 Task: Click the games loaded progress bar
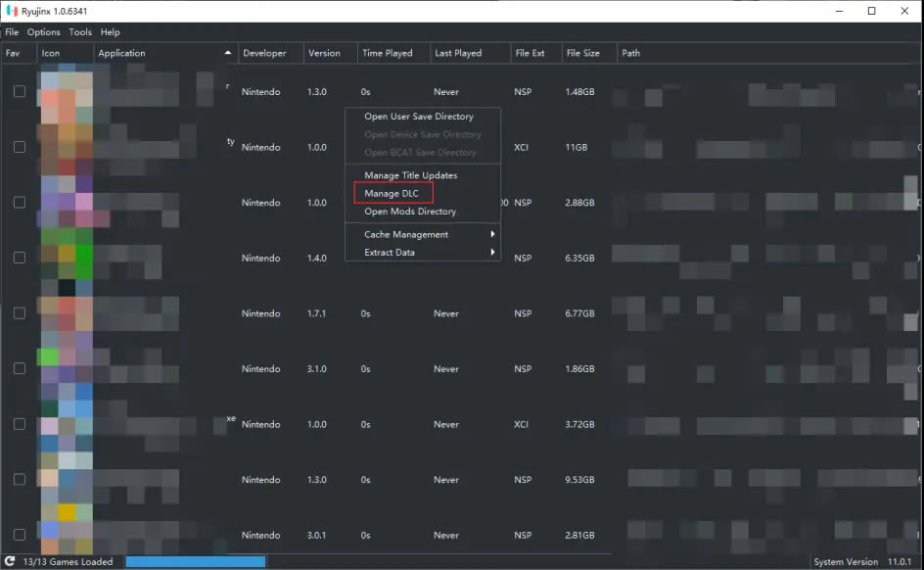[195, 561]
